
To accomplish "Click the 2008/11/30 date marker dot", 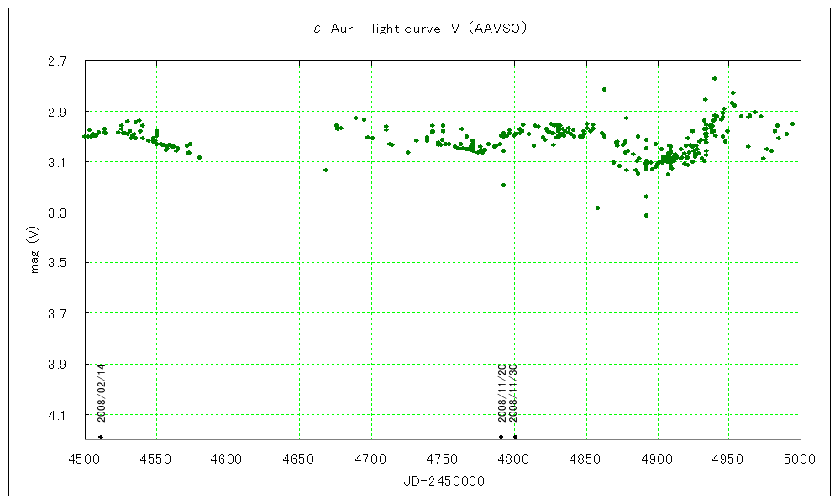I will pos(515,437).
